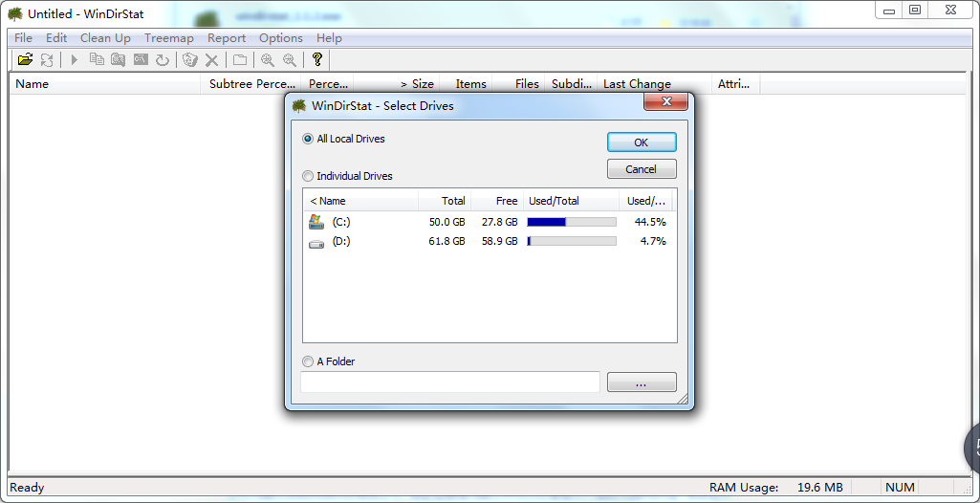Click the 44.5% used value
This screenshot has height=503, width=980.
650,222
